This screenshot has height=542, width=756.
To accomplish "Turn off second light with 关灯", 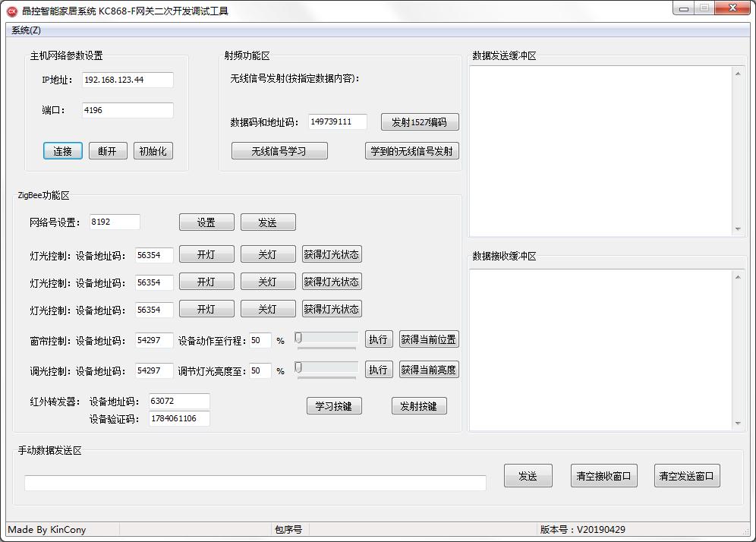I will point(267,282).
